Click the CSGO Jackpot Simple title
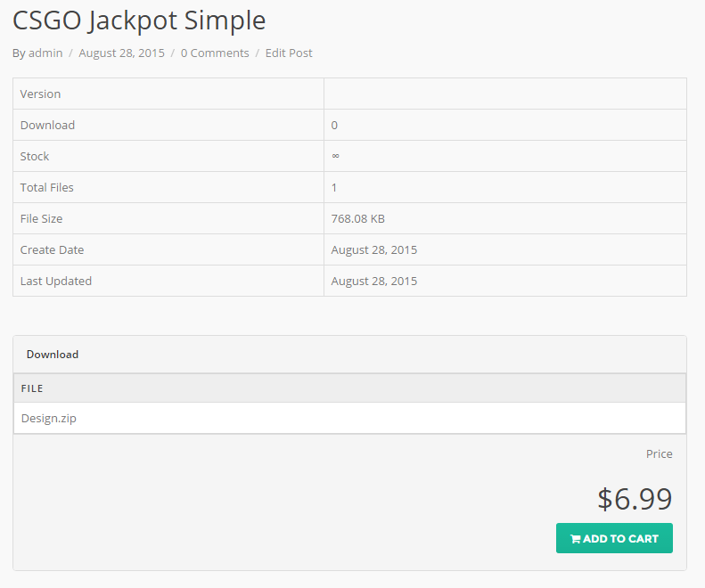 (139, 20)
